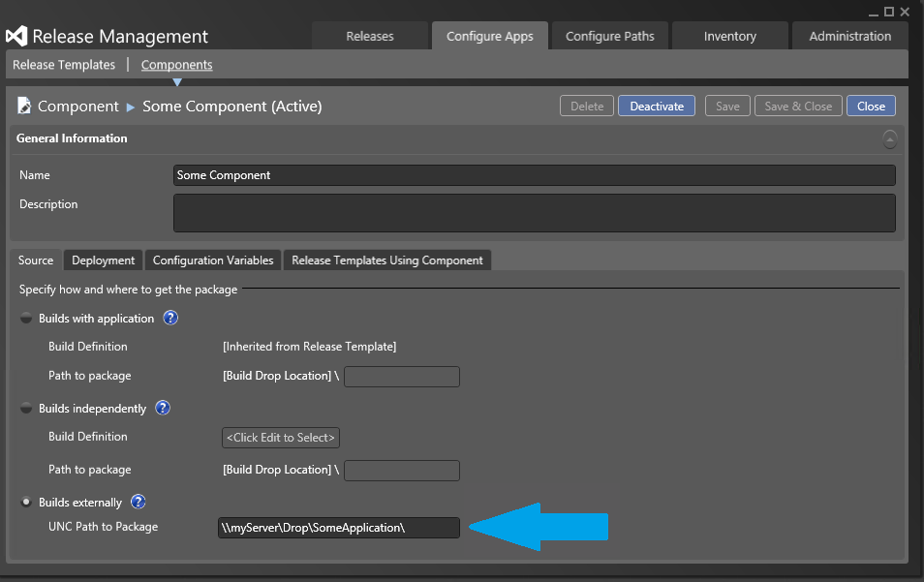This screenshot has width=924, height=582.
Task: Open help for Builds independently
Action: coord(163,408)
